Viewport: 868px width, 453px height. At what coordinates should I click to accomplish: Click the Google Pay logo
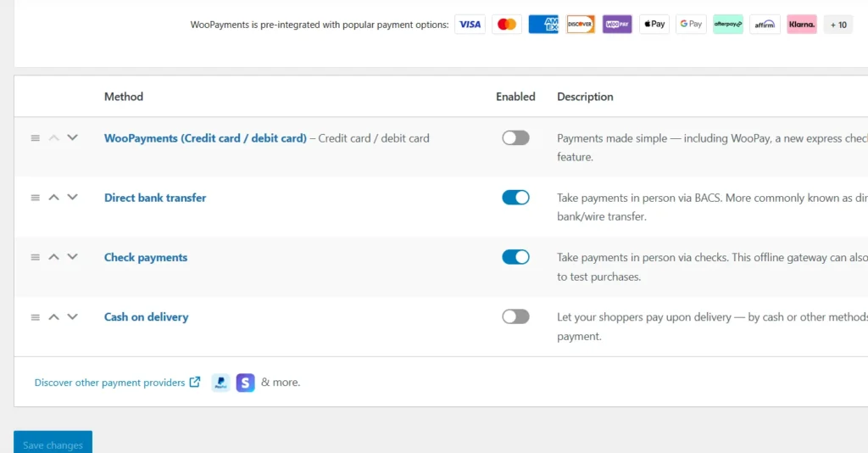click(x=691, y=25)
